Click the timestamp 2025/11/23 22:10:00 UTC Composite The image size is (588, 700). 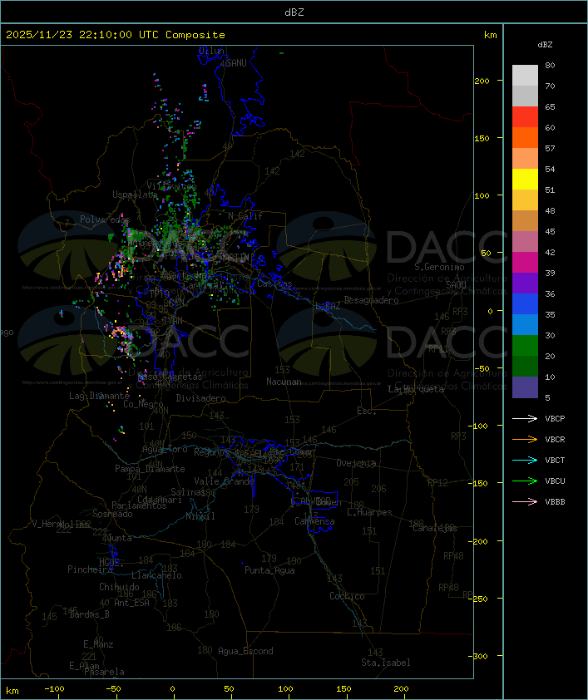(x=116, y=35)
